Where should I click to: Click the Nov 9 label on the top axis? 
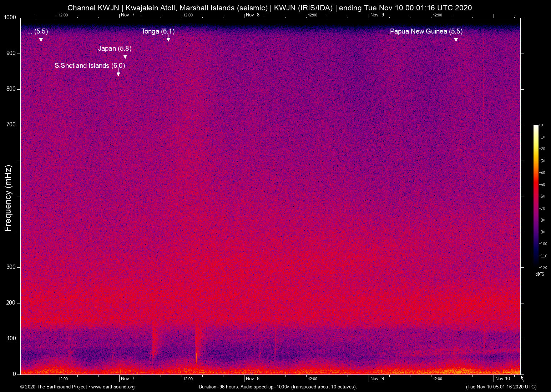[377, 15]
